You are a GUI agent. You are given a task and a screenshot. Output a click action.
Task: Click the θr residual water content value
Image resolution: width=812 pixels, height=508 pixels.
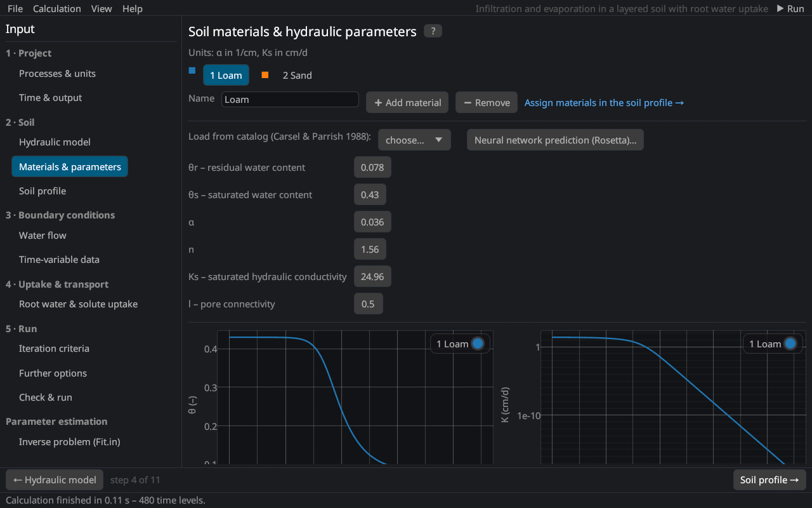pos(372,167)
